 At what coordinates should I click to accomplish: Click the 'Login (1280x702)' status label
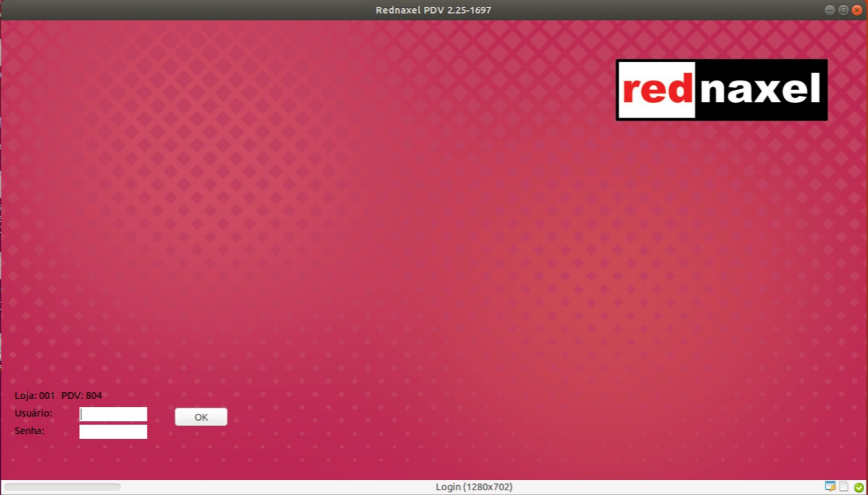coord(474,487)
